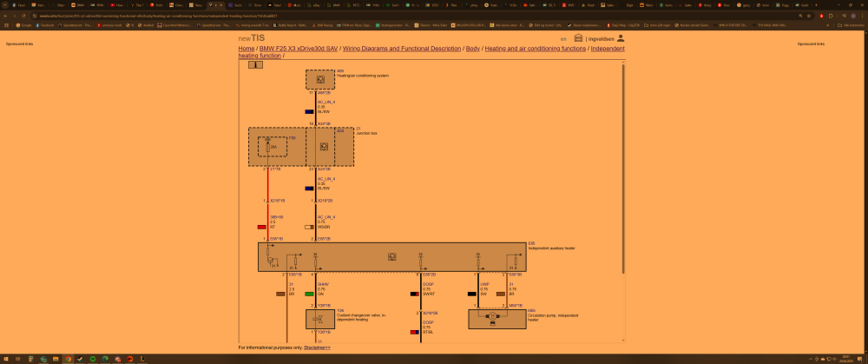Click the 'Junction box' label

(366, 134)
